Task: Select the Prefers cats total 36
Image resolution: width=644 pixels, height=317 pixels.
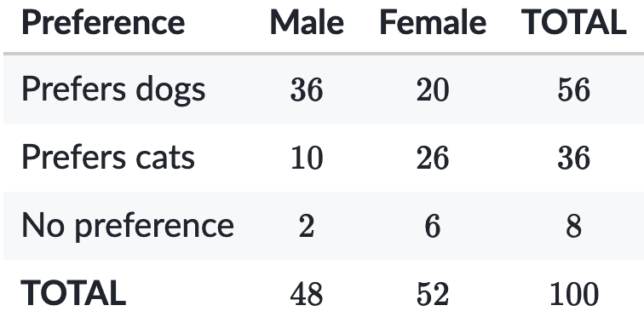Action: point(574,158)
